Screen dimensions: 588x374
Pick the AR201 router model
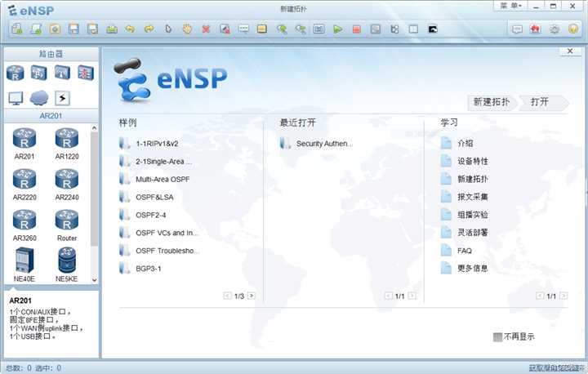click(24, 144)
